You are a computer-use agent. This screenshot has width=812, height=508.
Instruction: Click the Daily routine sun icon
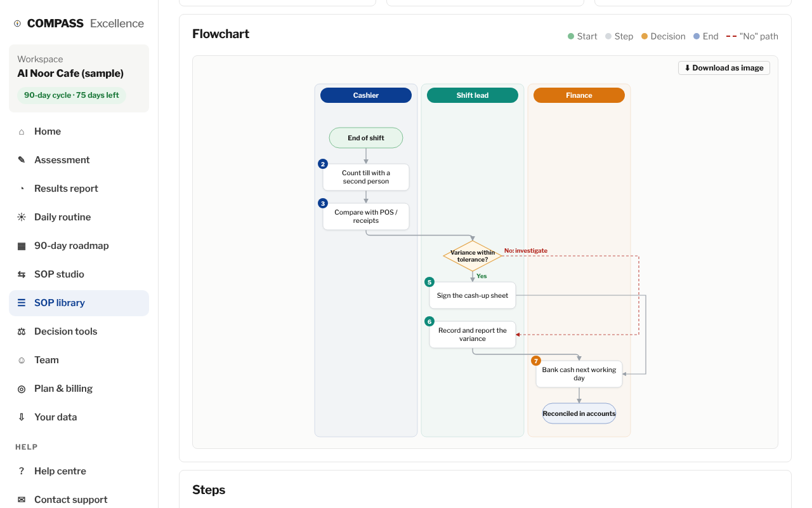(22, 217)
